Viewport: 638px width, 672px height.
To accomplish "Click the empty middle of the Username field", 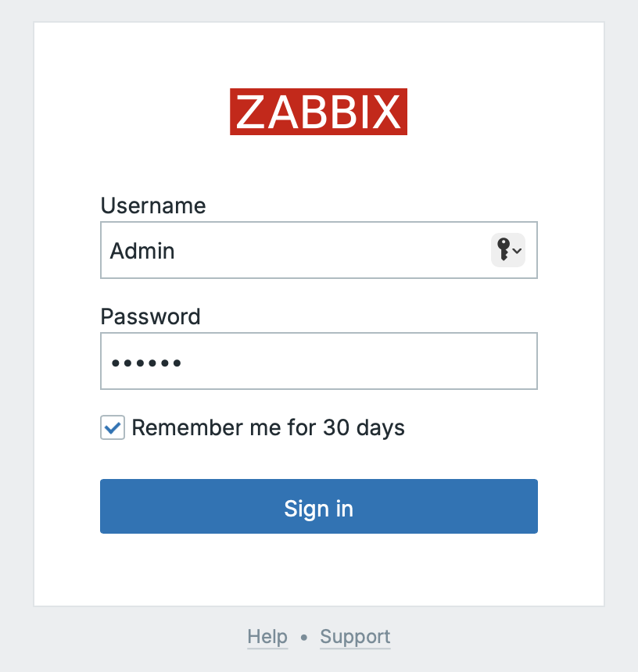I will [328, 250].
